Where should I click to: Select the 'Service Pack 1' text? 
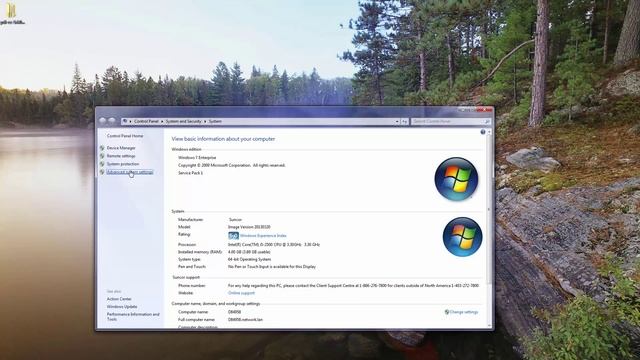click(x=190, y=173)
